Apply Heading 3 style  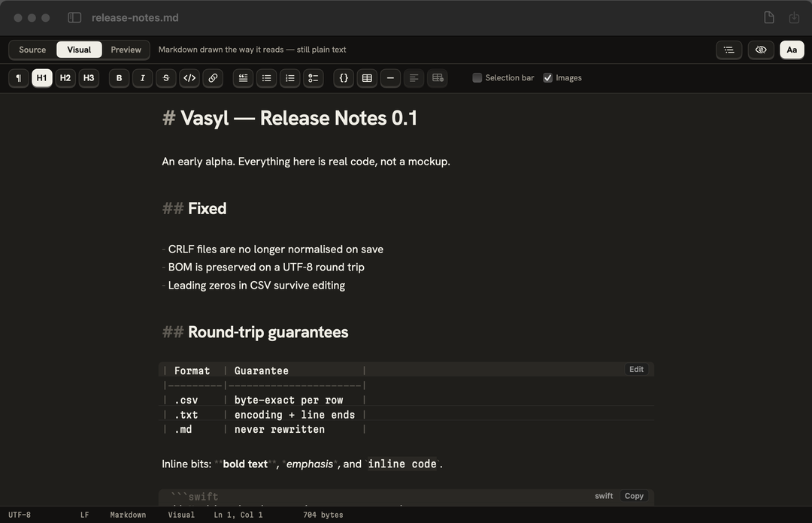click(x=89, y=77)
